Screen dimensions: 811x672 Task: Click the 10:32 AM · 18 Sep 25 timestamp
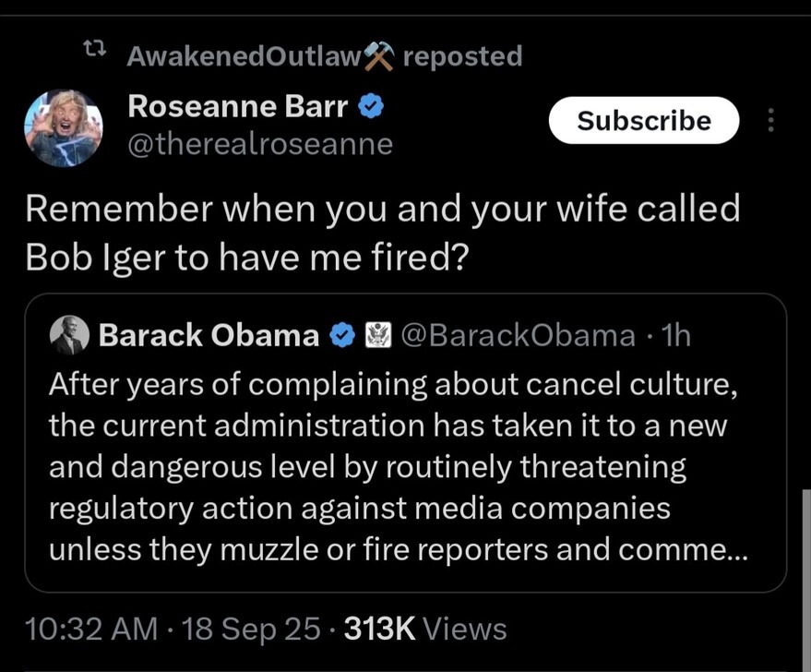click(173, 629)
